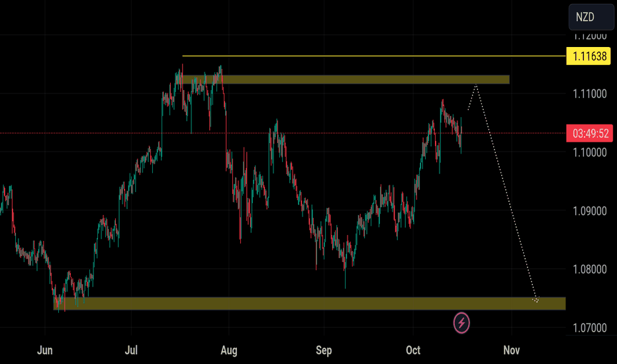Select the 1.11638 yellow price label
Screen dimensions: 617x364
pyautogui.click(x=589, y=56)
